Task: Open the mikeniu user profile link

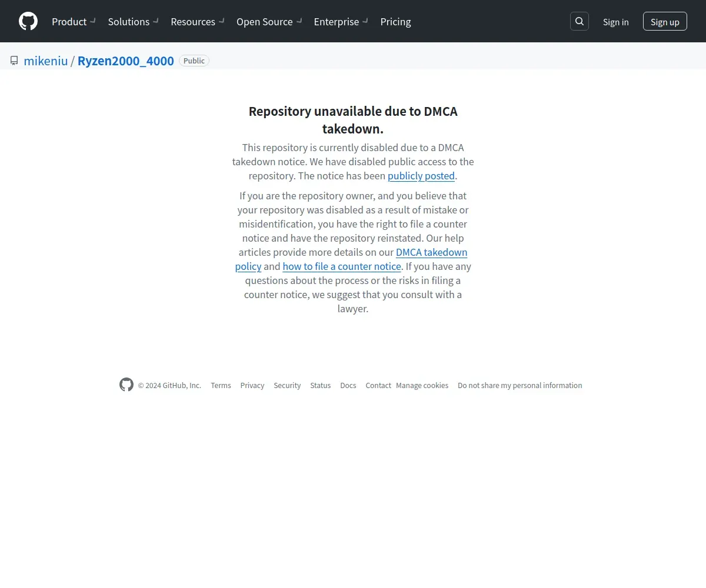Action: pyautogui.click(x=46, y=61)
